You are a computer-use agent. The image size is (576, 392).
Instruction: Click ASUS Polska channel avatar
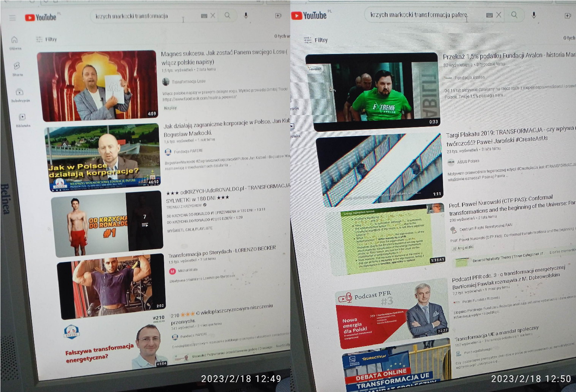(451, 162)
